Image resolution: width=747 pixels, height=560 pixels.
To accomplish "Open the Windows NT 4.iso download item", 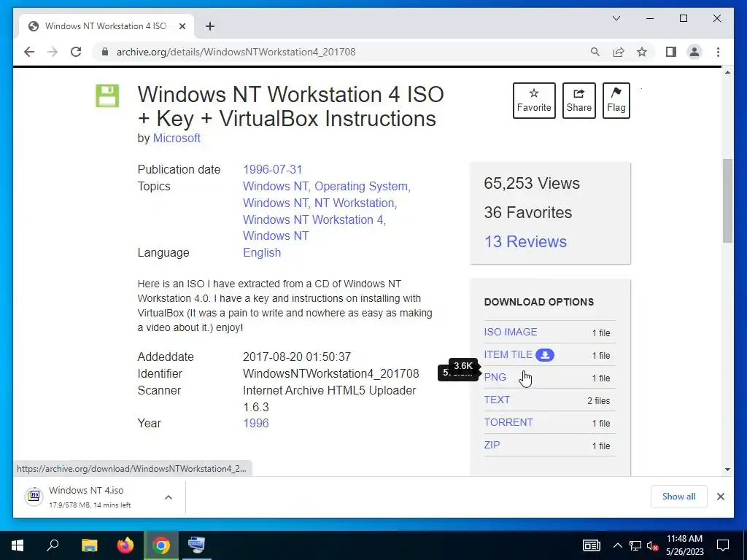I will 88,497.
